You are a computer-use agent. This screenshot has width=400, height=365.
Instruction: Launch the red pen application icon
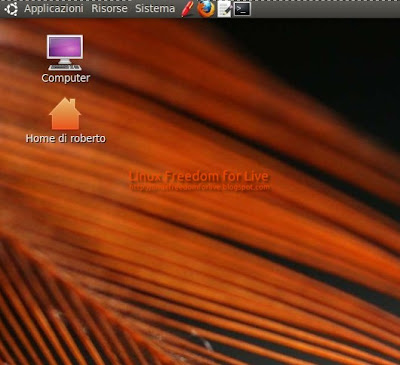187,9
